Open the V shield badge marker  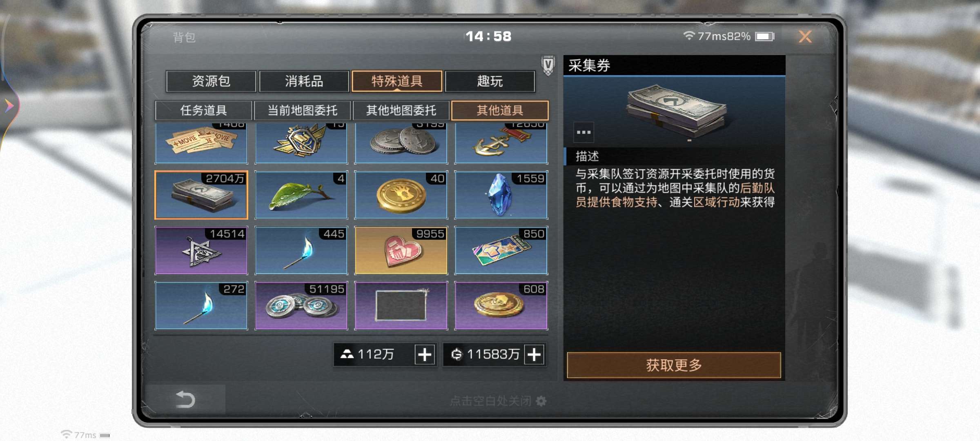[x=548, y=65]
